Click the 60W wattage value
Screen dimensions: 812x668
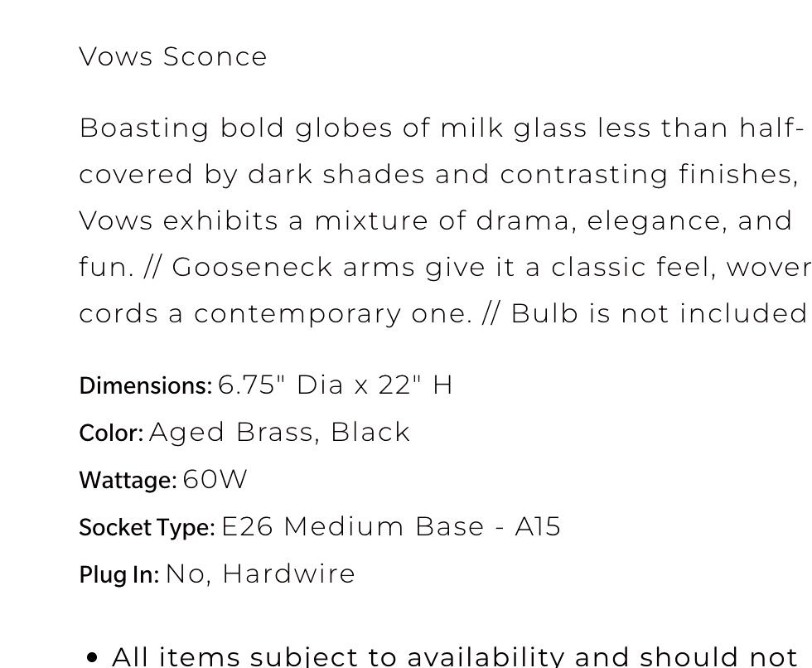click(215, 480)
